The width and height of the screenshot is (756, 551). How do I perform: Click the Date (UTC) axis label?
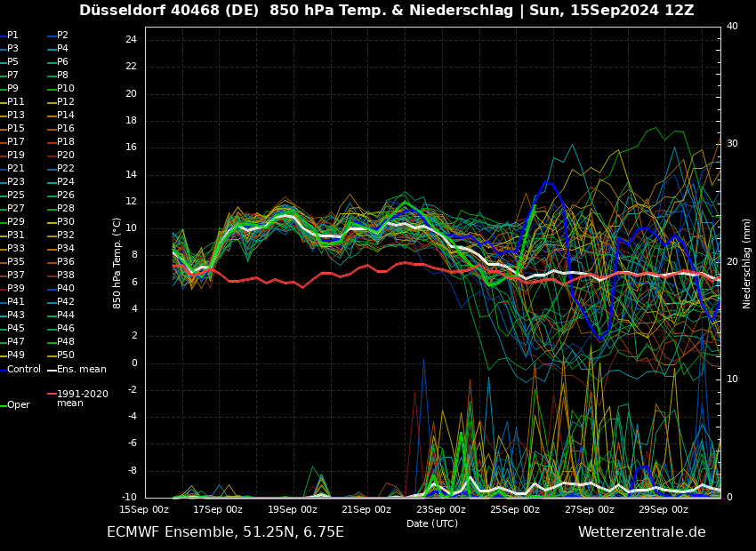(432, 523)
